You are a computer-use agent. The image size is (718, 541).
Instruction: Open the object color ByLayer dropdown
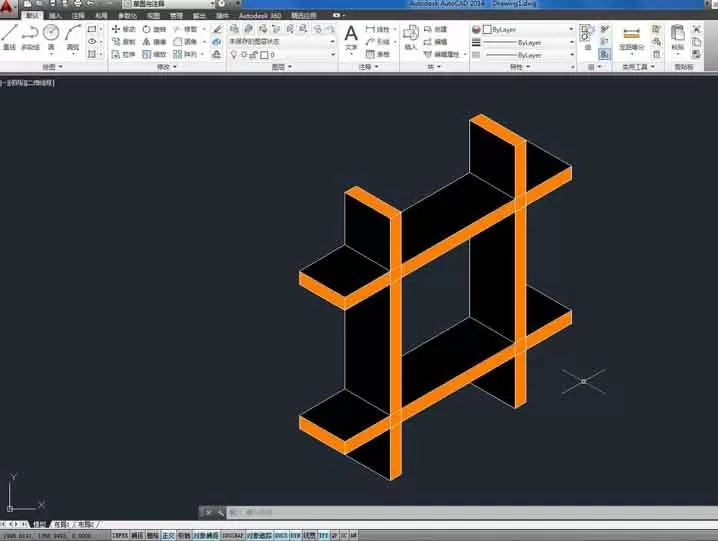coord(528,29)
